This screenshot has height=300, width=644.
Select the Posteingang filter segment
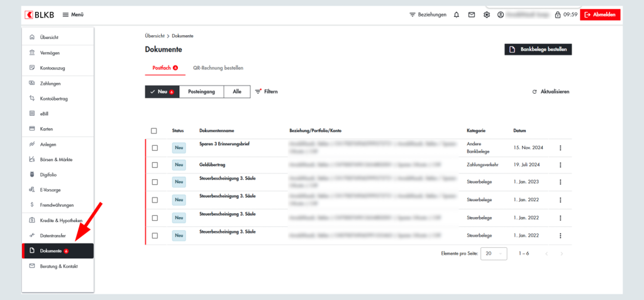pyautogui.click(x=201, y=92)
